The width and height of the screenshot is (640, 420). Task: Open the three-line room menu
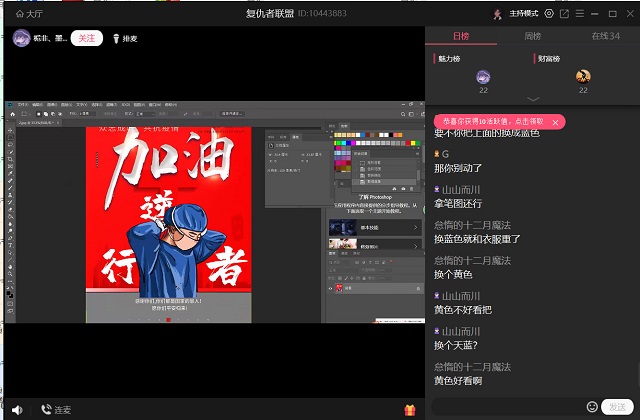tap(580, 13)
